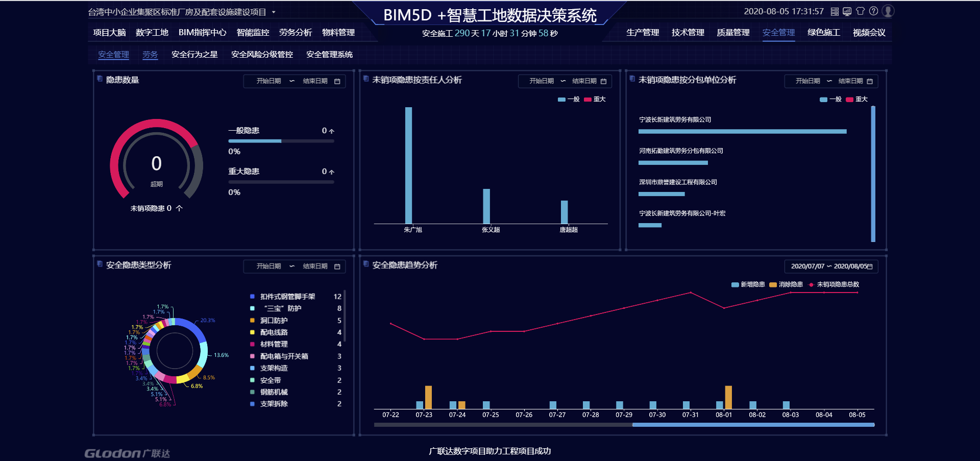
Task: Open 结束日期 picker in 隐患数量 panel
Action: coord(315,81)
